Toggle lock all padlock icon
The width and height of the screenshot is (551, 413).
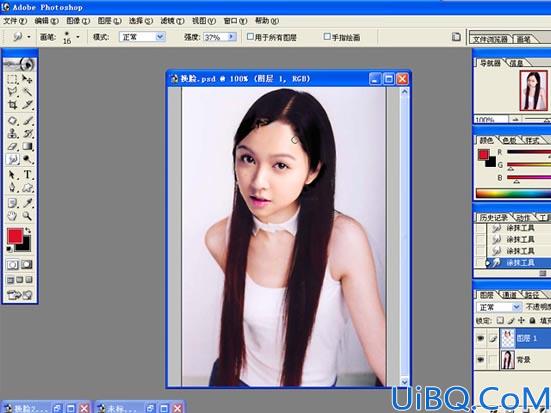(x=533, y=320)
